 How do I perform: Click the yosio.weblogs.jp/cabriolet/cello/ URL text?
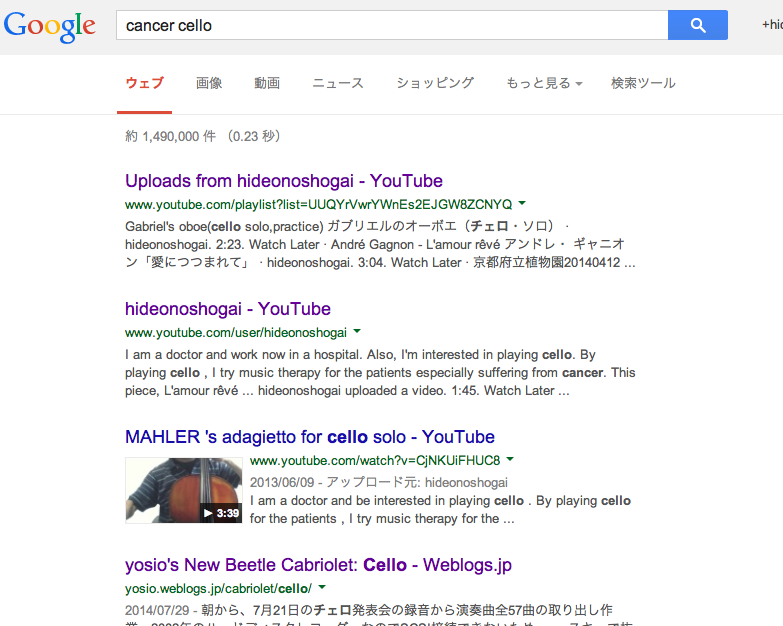click(x=218, y=589)
